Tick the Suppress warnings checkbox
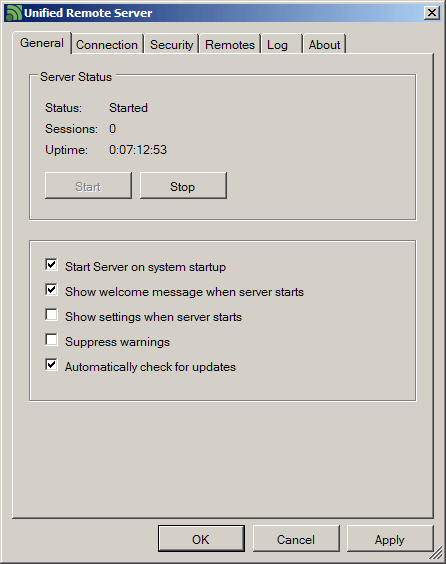The height and width of the screenshot is (564, 446). [51, 340]
